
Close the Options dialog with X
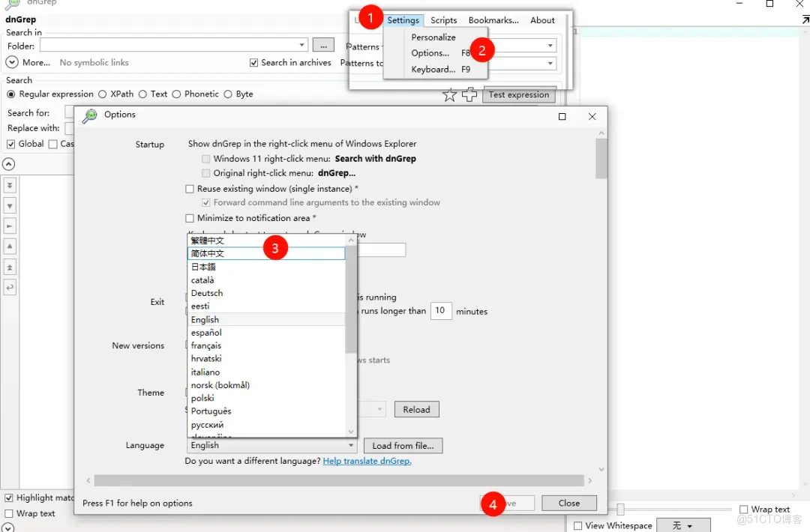(x=592, y=117)
